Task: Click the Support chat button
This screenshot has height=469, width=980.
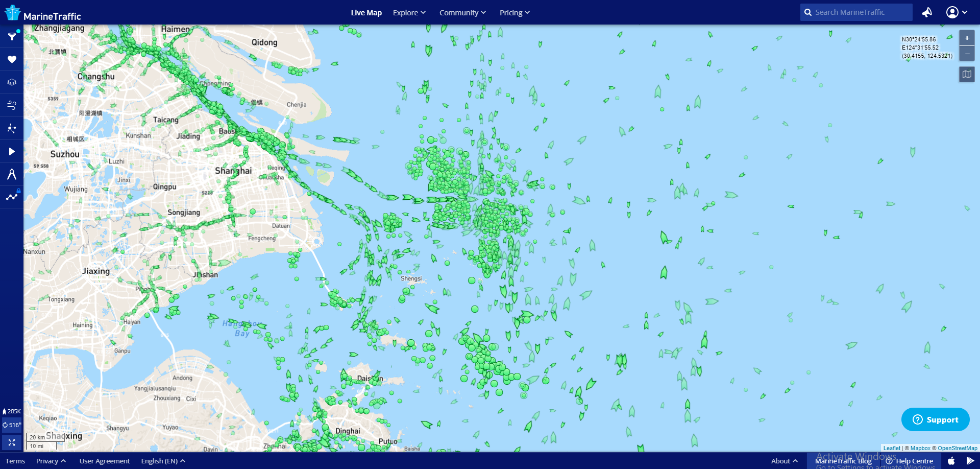Action: 935,419
